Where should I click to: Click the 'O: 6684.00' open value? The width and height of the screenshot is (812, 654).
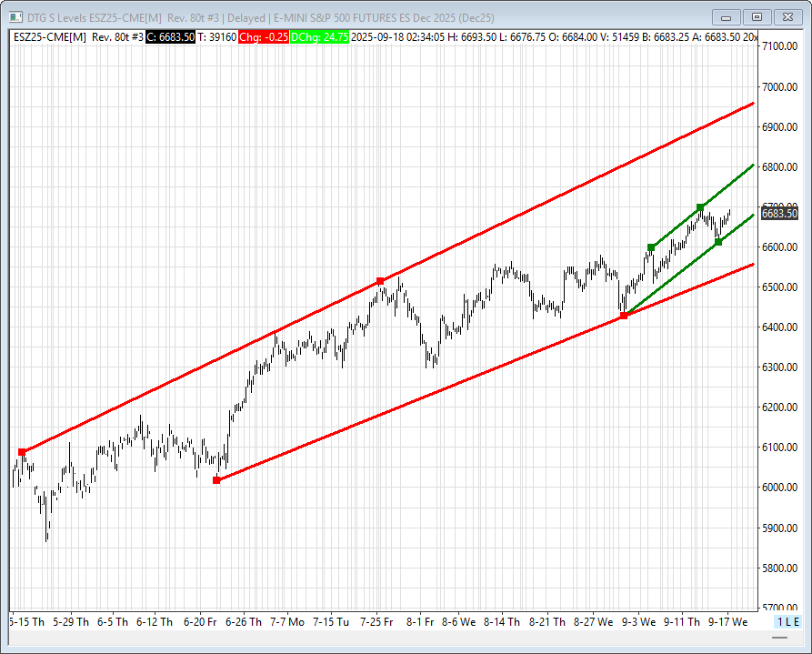573,37
